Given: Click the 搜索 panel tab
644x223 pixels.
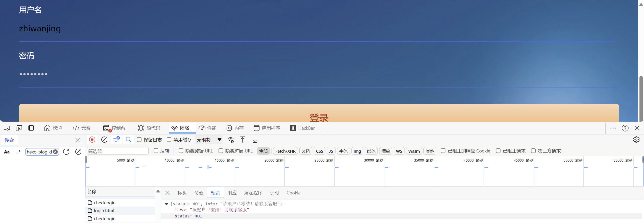Looking at the screenshot, I should tap(9, 140).
